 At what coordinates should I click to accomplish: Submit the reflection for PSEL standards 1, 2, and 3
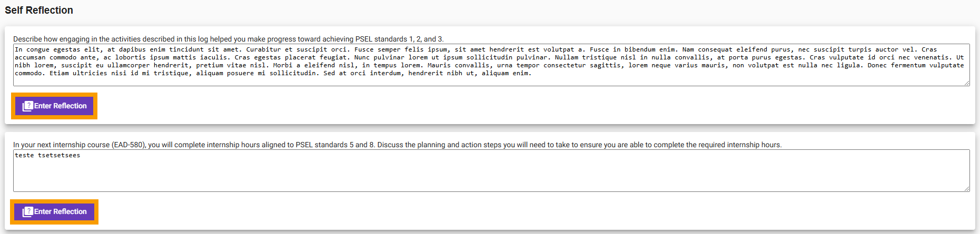(54, 106)
